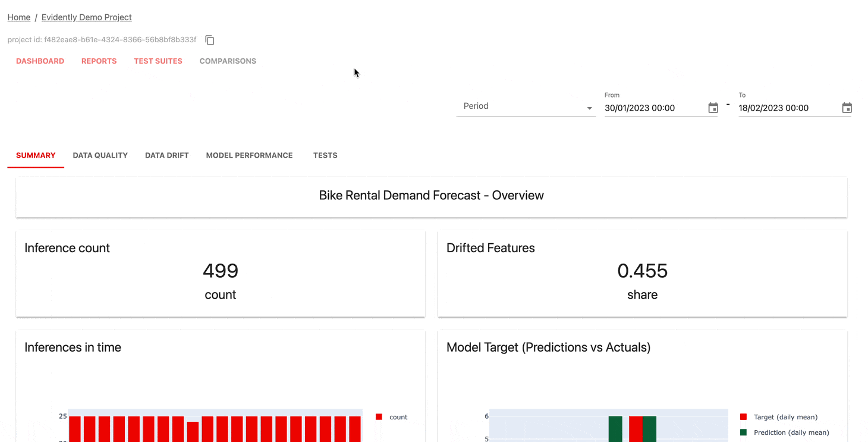Open the TESTS tab

[325, 155]
